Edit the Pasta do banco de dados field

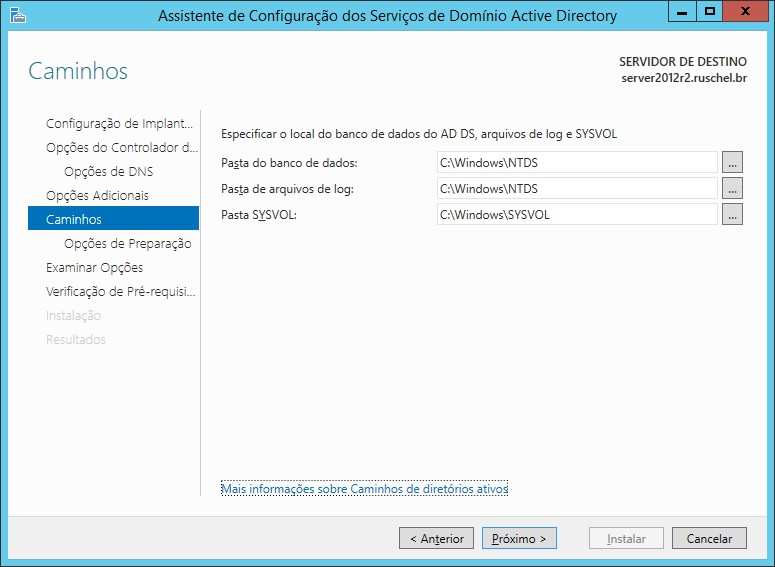click(577, 162)
